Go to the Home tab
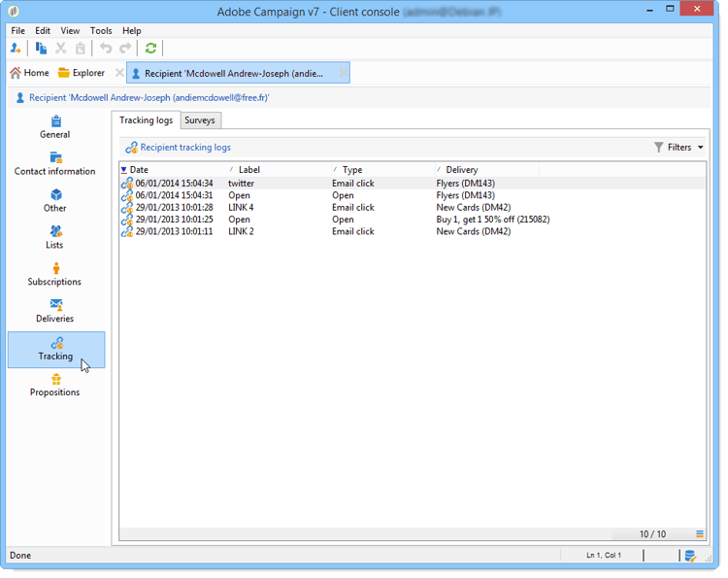This screenshot has height=578, width=728. [30, 73]
